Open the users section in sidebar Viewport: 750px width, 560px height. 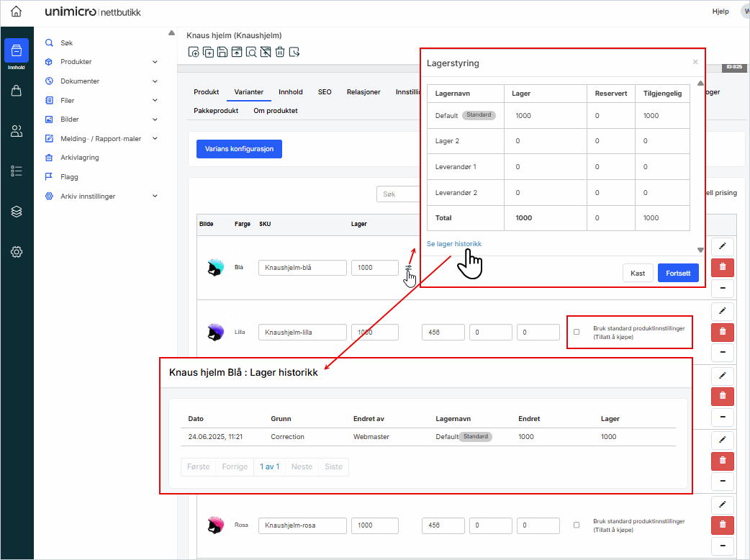pyautogui.click(x=17, y=131)
